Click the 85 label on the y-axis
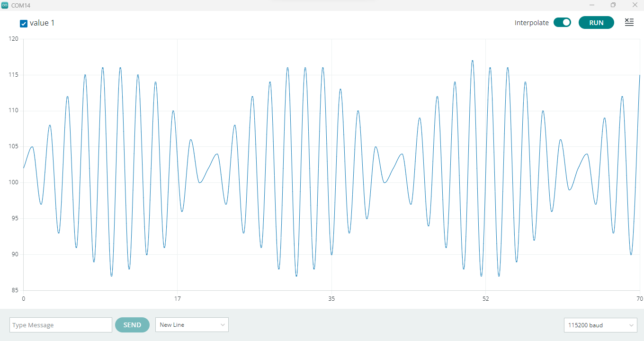 (14, 290)
